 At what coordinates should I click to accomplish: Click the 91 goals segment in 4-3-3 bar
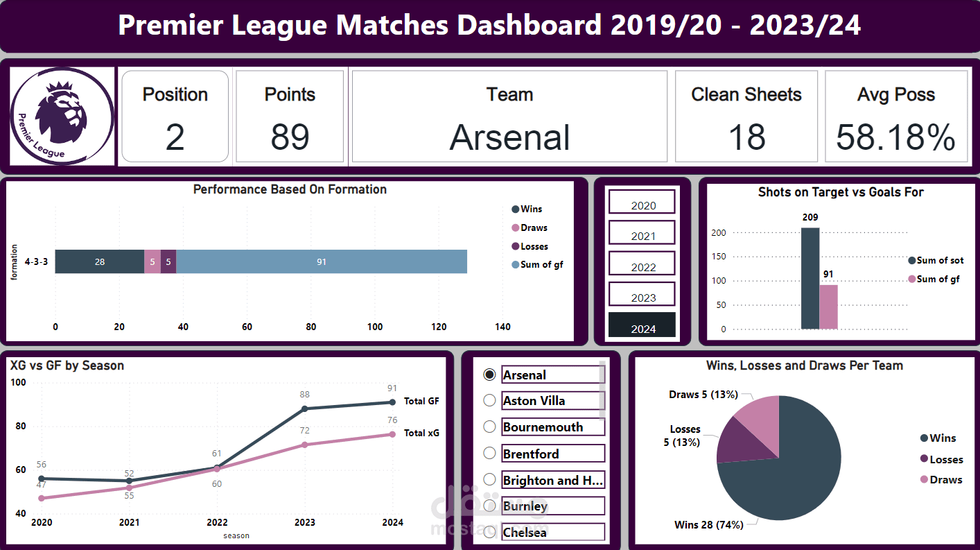322,261
